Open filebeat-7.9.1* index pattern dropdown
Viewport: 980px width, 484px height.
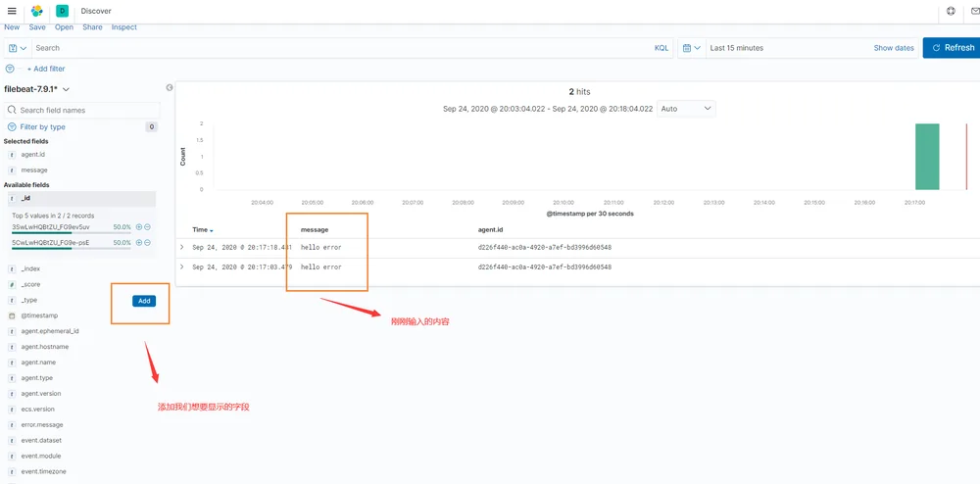click(x=37, y=89)
